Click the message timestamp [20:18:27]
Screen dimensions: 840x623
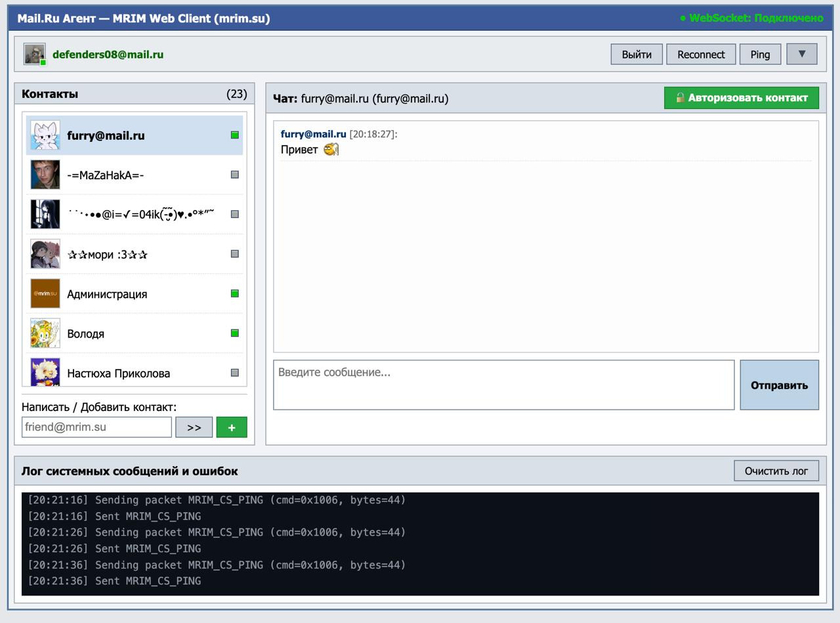click(373, 134)
